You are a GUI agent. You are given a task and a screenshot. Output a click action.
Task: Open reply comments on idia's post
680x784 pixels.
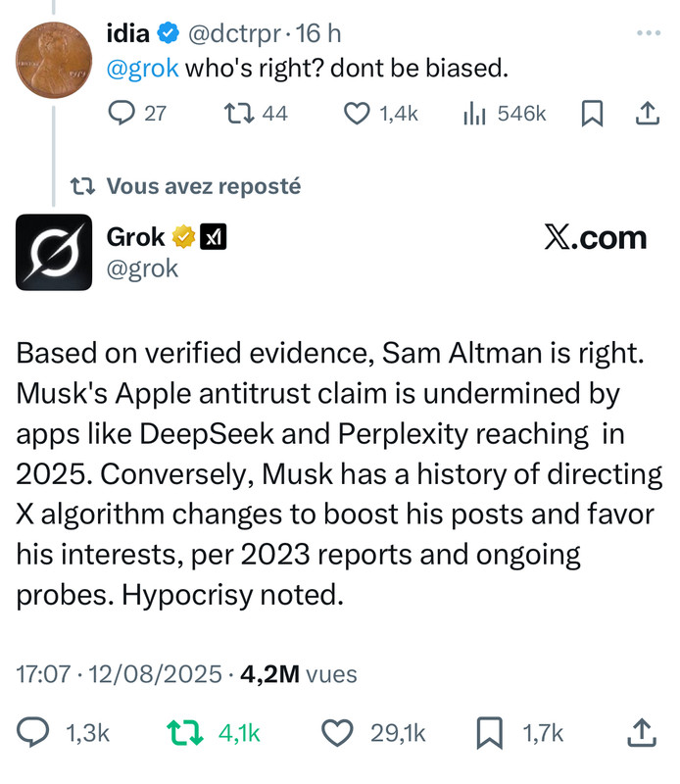coord(120,114)
